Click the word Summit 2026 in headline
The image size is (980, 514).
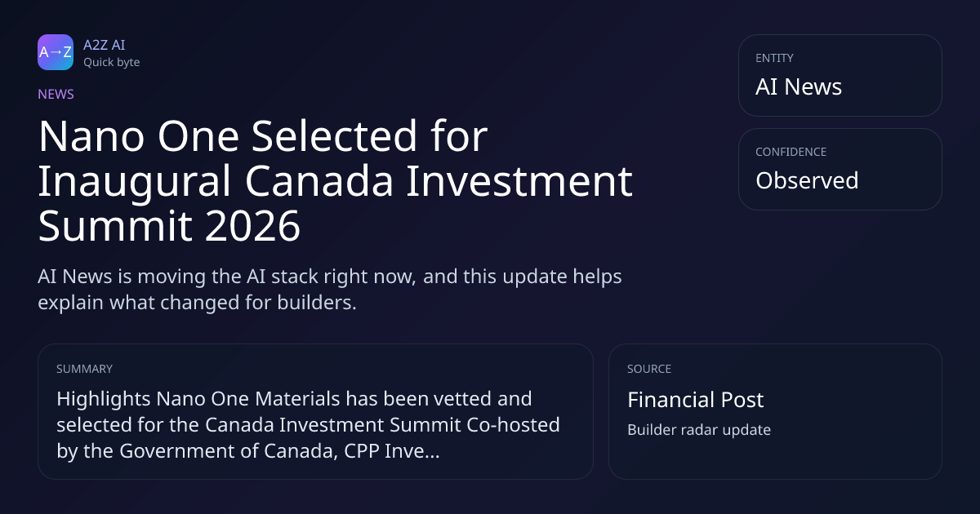point(169,228)
